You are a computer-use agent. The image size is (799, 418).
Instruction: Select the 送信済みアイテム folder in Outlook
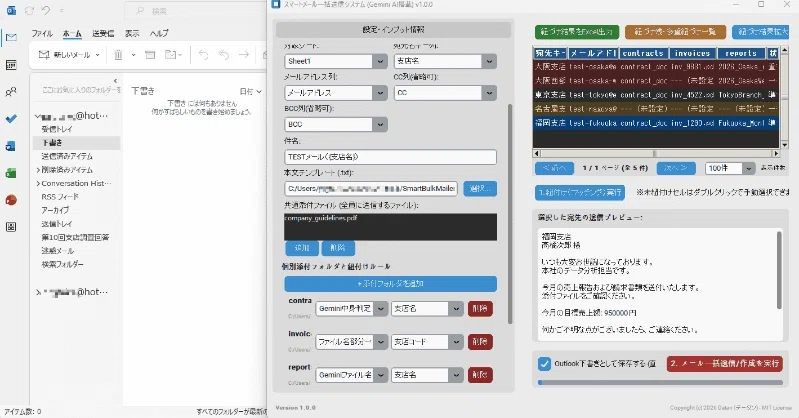(67, 156)
